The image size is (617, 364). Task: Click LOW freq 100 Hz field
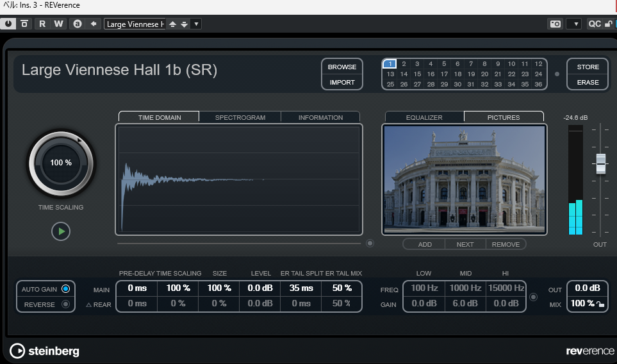[x=424, y=288]
